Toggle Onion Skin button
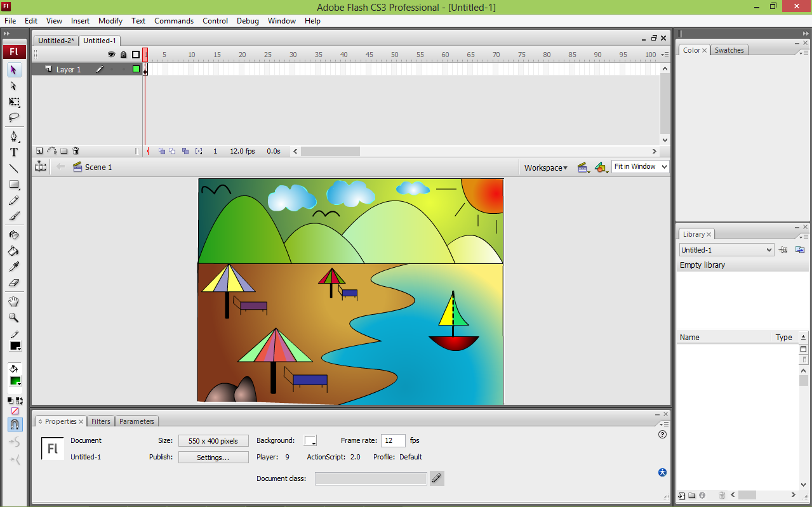Image resolution: width=812 pixels, height=507 pixels. [162, 151]
